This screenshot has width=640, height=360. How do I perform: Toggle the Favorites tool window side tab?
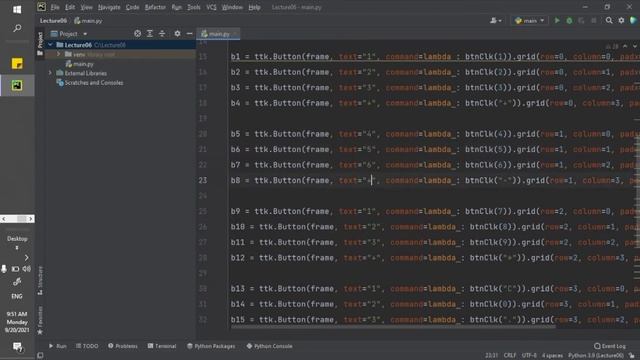coord(40,320)
